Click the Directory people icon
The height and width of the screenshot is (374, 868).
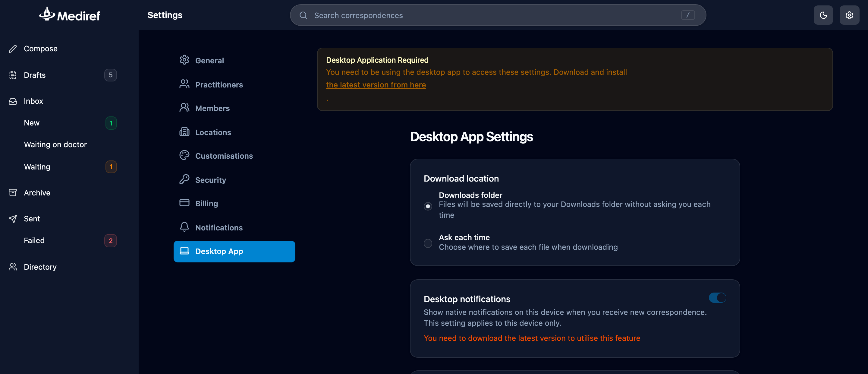13,267
